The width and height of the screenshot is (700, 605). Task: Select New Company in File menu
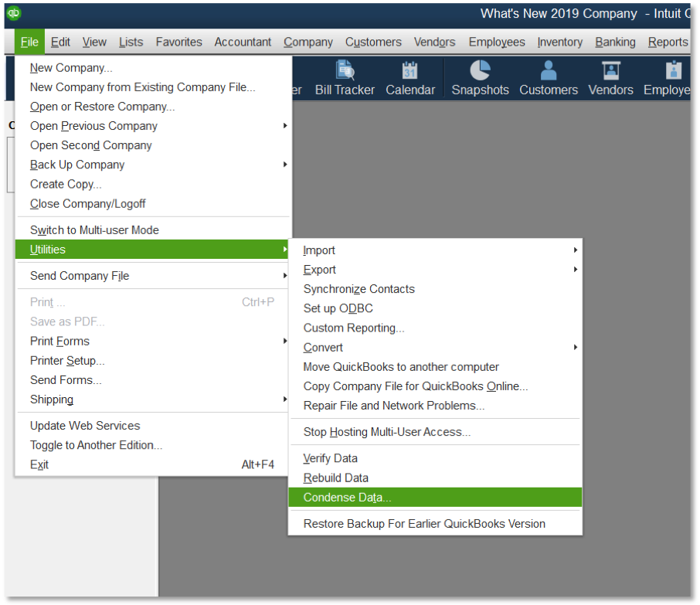pos(153,67)
